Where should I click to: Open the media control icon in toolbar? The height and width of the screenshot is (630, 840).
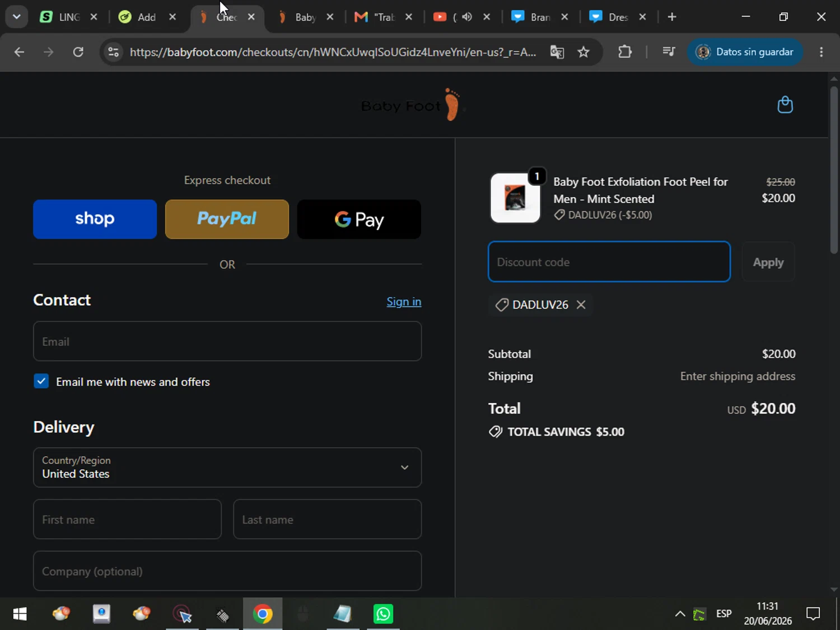(669, 52)
